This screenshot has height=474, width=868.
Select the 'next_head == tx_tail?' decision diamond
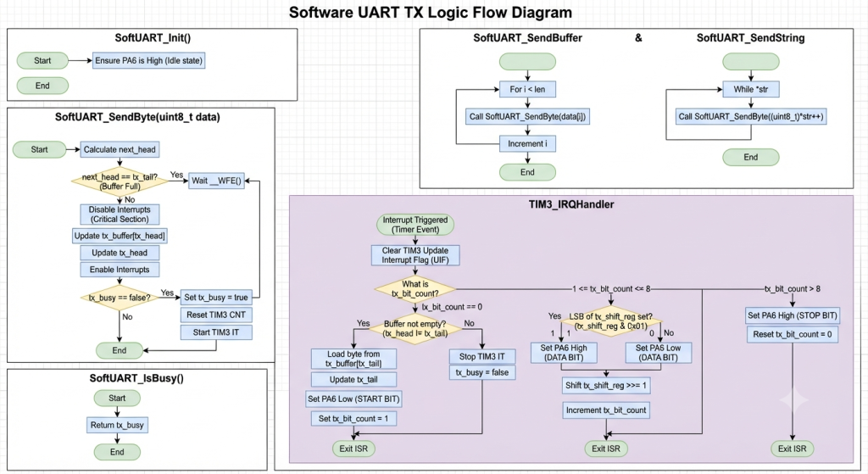(x=120, y=181)
